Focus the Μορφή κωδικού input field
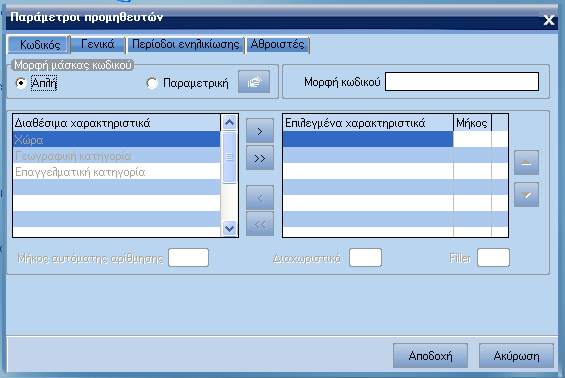 462,82
